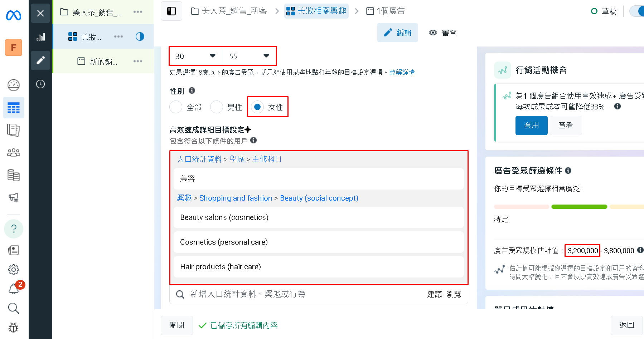Image resolution: width=644 pixels, height=339 pixels.
Task: Open the 瞭解詳情 link
Action: pos(402,72)
